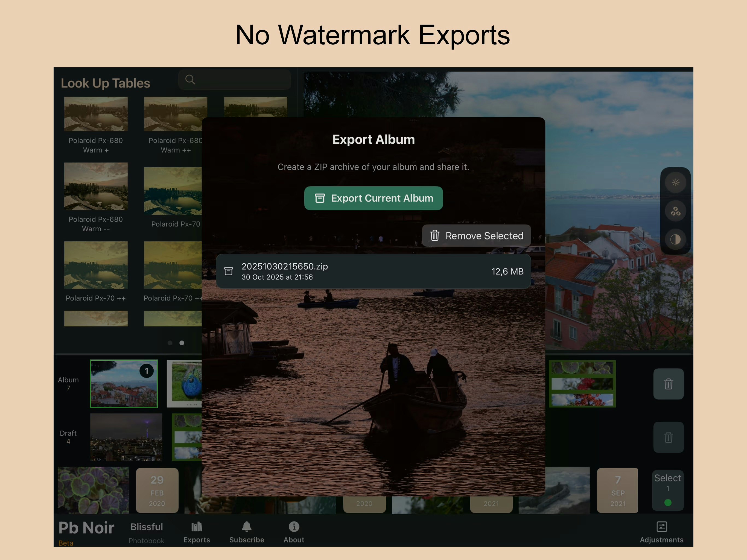
Task: Open the 20251030215650.zip export entry
Action: (x=373, y=271)
